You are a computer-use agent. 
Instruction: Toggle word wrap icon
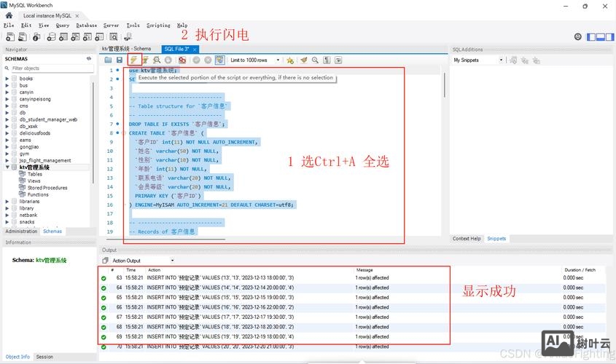coord(338,60)
